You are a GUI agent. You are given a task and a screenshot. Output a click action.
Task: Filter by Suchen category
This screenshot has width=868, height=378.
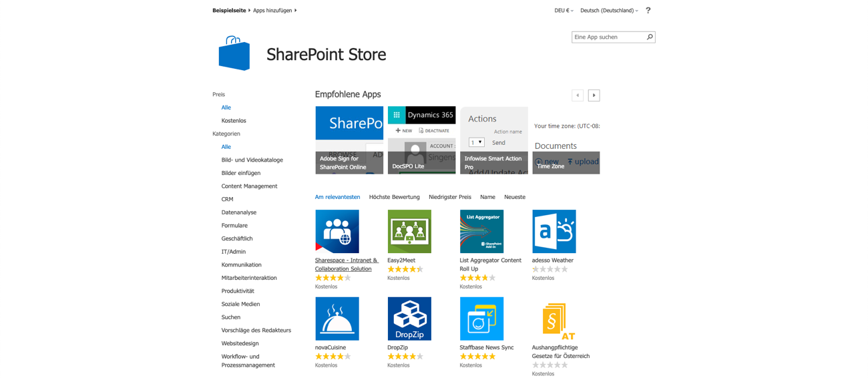coord(230,317)
